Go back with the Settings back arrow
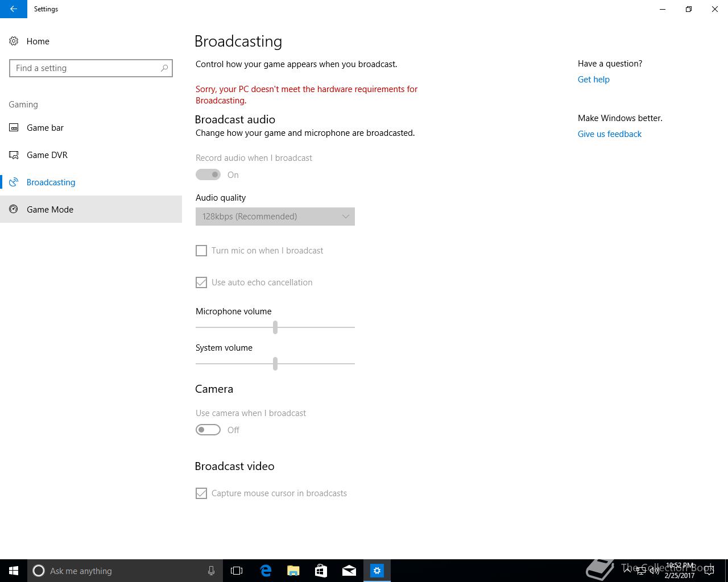This screenshot has width=728, height=582. 14,9
